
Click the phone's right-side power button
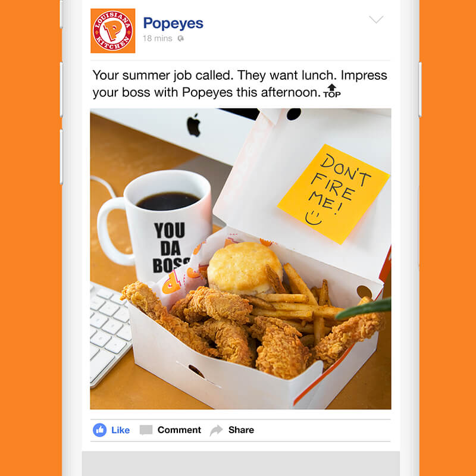[420, 90]
